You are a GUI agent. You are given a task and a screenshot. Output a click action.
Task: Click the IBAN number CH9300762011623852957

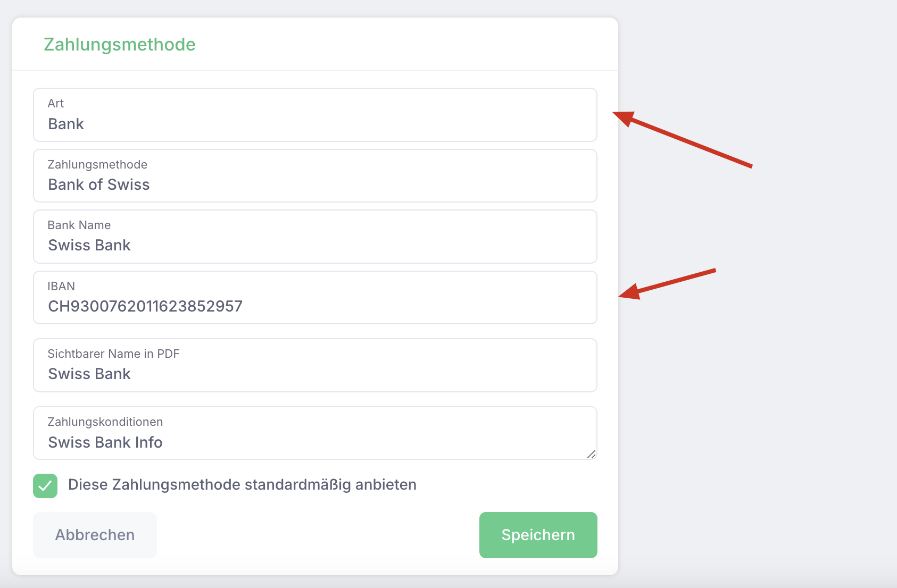coord(145,306)
